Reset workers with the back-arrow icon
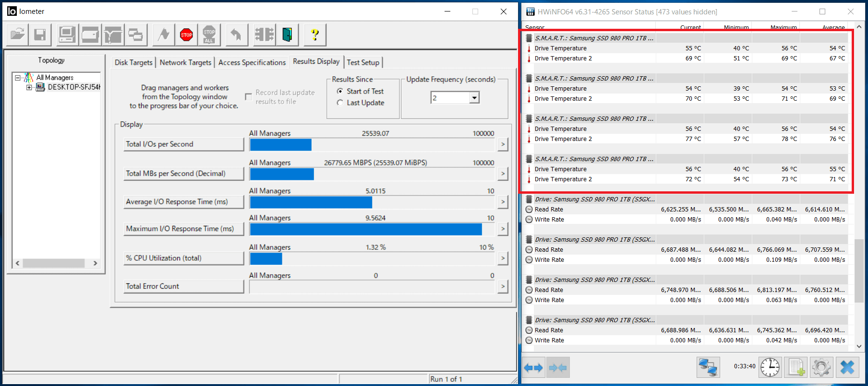The image size is (868, 386). (x=236, y=35)
